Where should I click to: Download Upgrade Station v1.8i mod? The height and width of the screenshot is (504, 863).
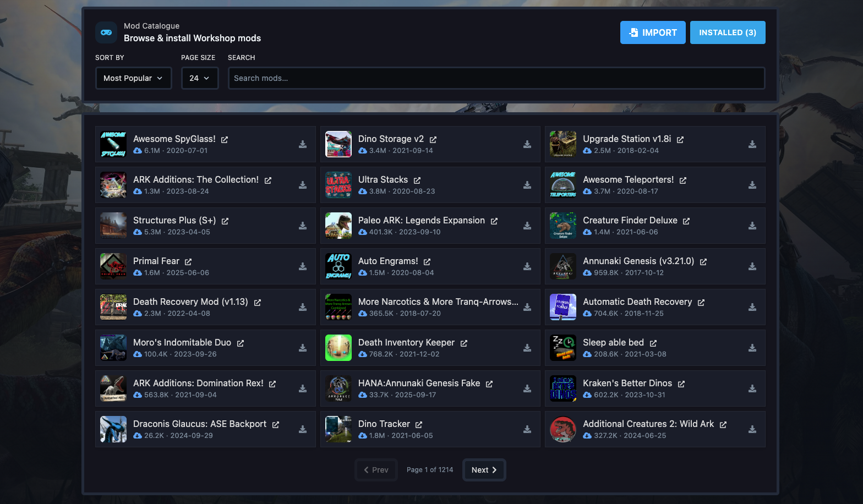coord(752,144)
